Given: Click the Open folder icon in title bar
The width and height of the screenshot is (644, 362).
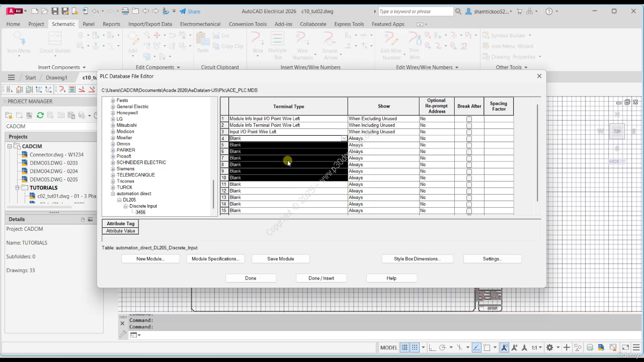Looking at the screenshot, I should 44,11.
